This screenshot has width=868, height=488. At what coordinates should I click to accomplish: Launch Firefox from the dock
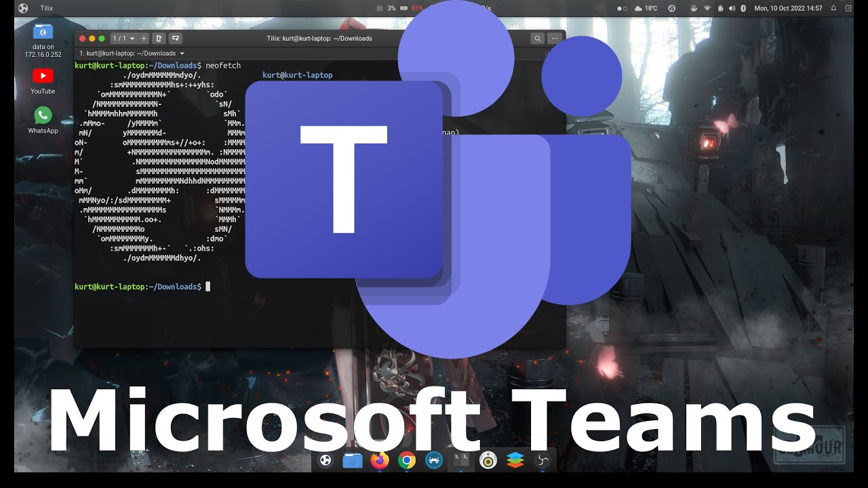[380, 461]
